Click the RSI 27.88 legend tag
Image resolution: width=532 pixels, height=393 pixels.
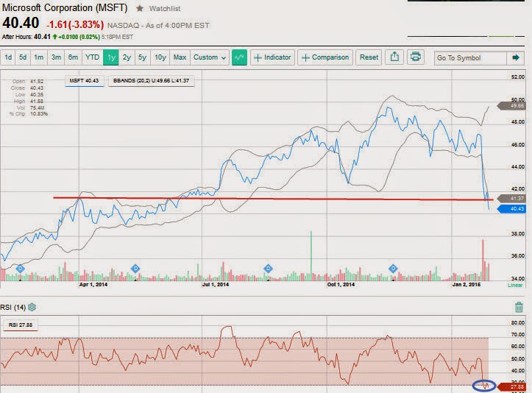click(x=21, y=325)
